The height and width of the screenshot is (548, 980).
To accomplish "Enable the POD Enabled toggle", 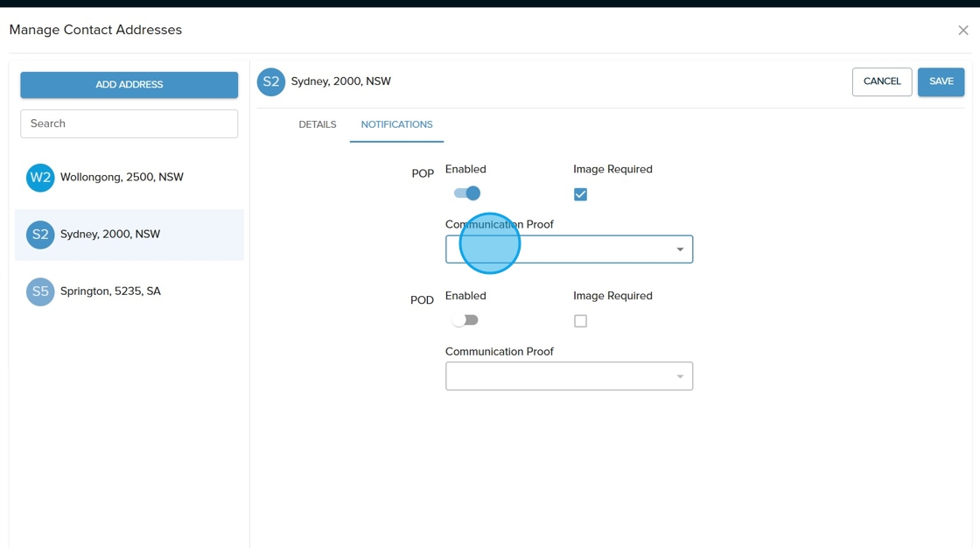I will pyautogui.click(x=465, y=320).
